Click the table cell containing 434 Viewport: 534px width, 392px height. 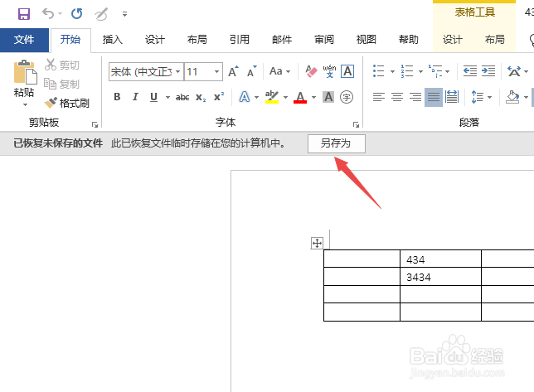point(440,259)
